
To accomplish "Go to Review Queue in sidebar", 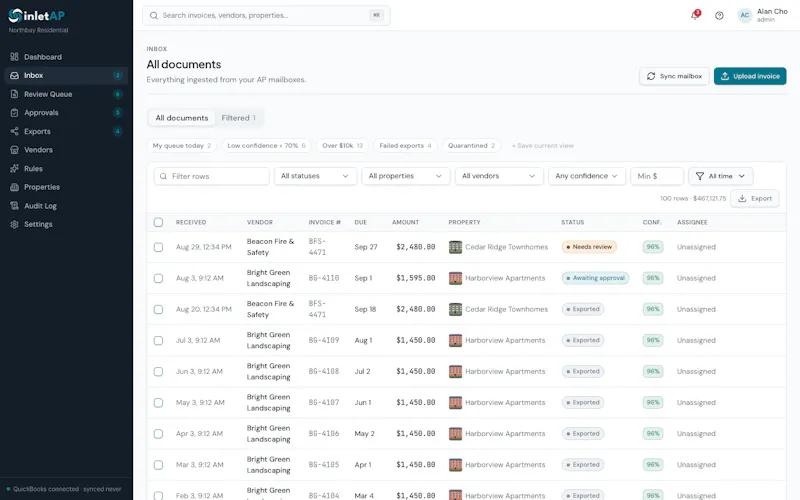I will [66, 94].
